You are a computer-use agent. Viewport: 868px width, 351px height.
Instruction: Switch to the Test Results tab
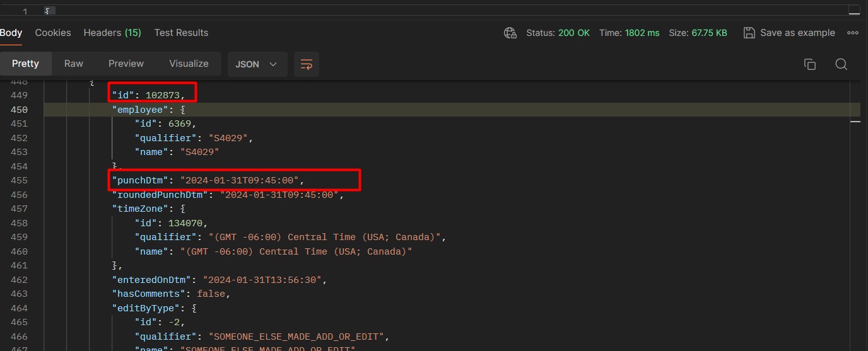pos(181,33)
